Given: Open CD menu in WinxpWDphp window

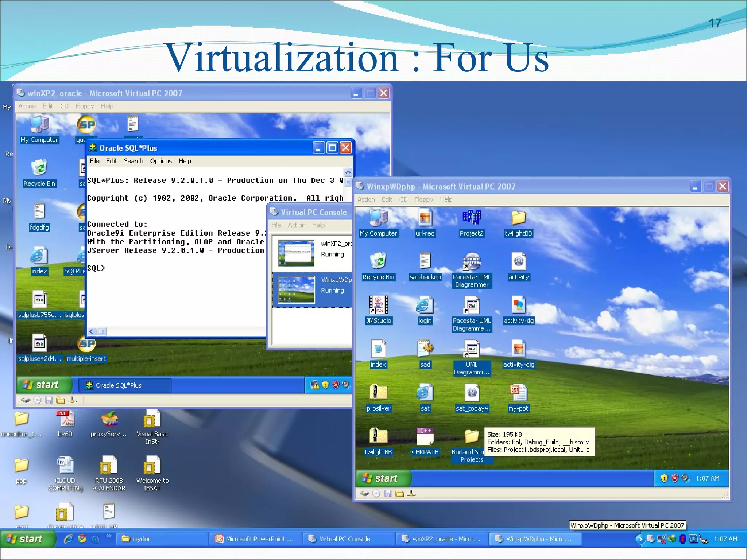Looking at the screenshot, I should pyautogui.click(x=403, y=199).
